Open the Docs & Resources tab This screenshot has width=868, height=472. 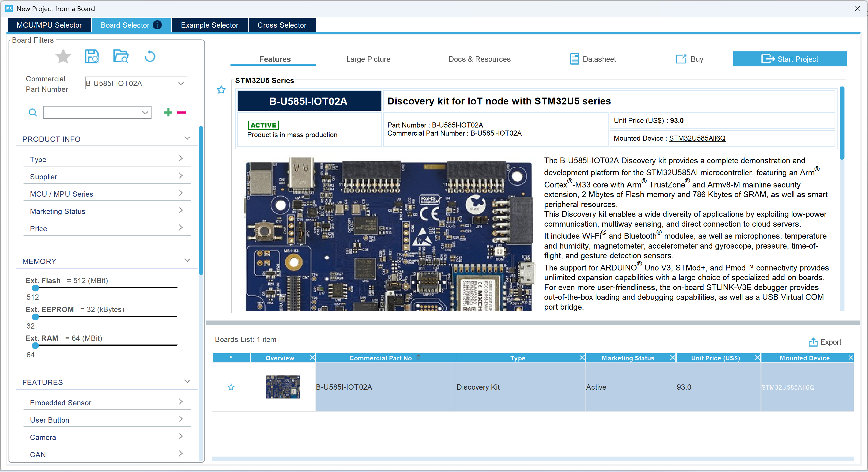pos(479,59)
